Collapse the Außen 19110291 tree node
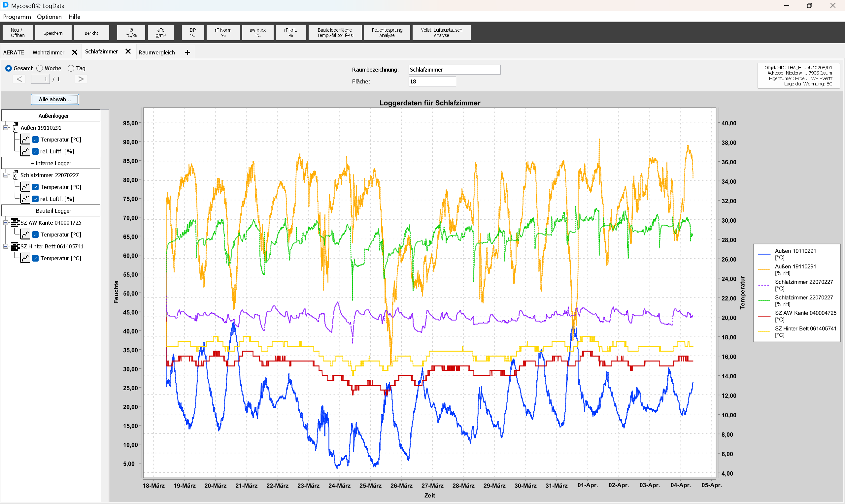Screen dimensions: 845x504 pyautogui.click(x=6, y=128)
